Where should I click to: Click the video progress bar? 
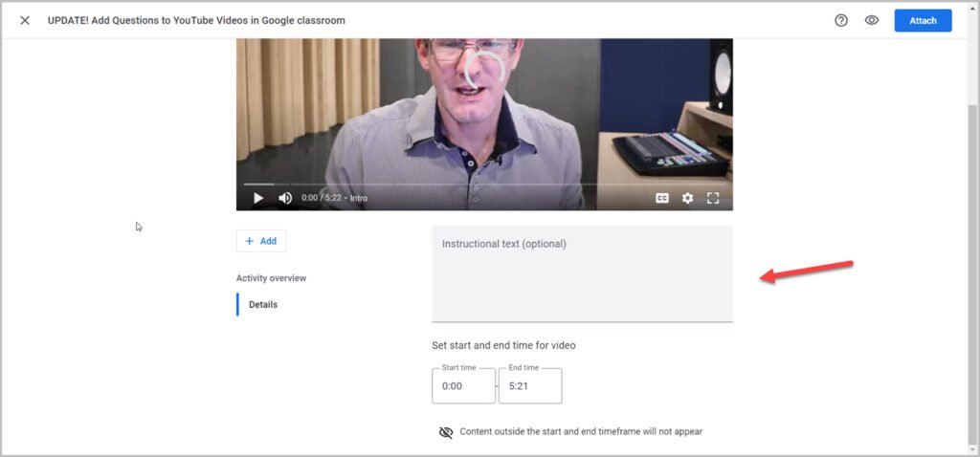484,185
